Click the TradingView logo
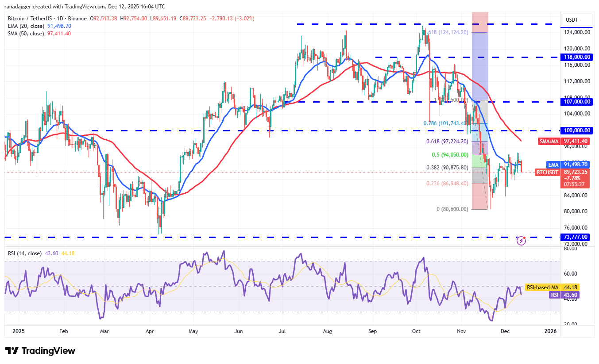 point(38,351)
